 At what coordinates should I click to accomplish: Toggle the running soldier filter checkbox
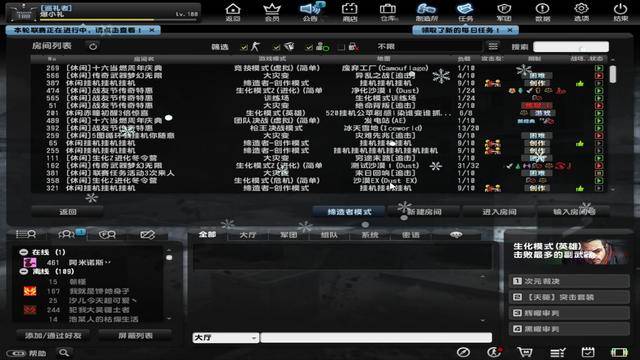click(x=244, y=47)
